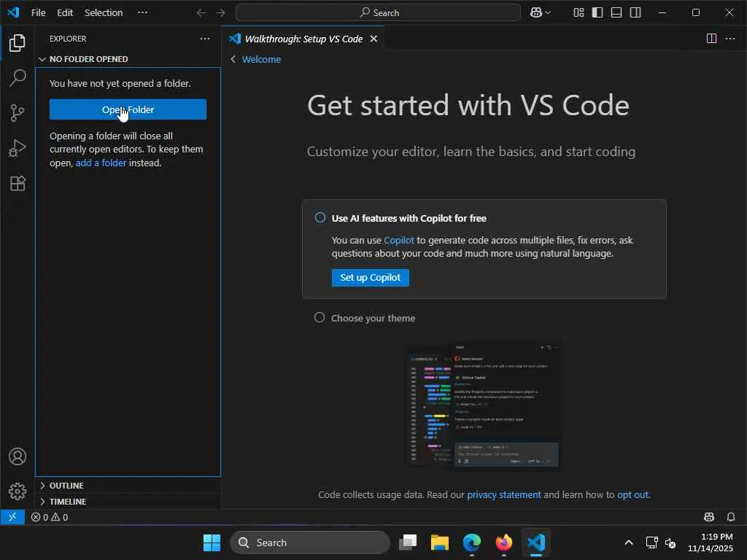Split the editor to the right

[711, 39]
